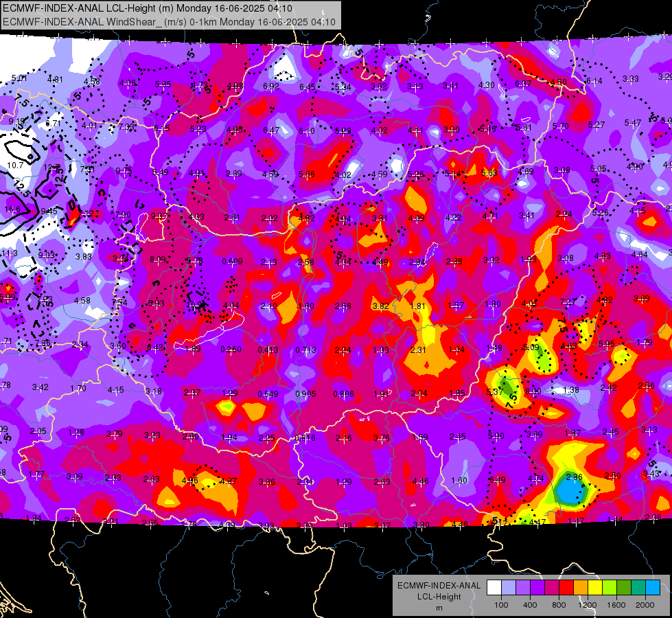Click the wind shear value 11.3
Screen dimensions: 672x618
[10, 253]
